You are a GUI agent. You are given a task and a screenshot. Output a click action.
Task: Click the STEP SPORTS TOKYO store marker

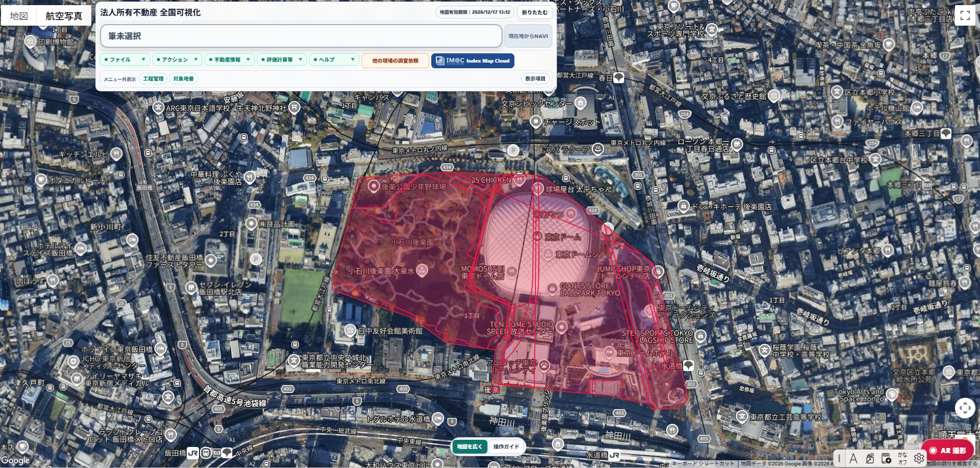(x=701, y=336)
